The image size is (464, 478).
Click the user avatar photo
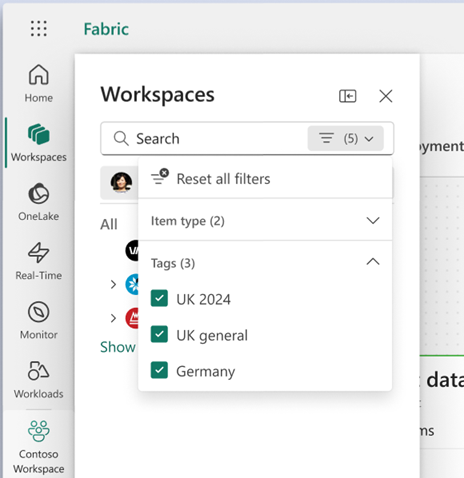pyautogui.click(x=121, y=183)
